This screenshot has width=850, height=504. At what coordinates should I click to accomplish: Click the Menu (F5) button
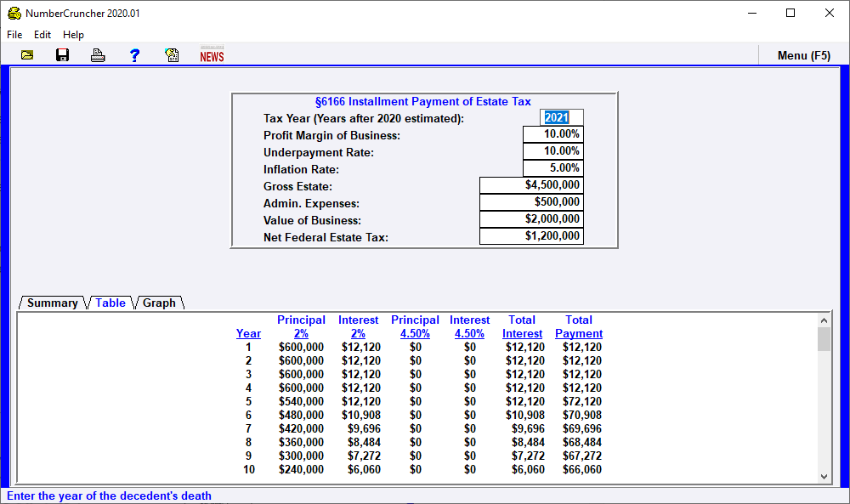point(803,55)
